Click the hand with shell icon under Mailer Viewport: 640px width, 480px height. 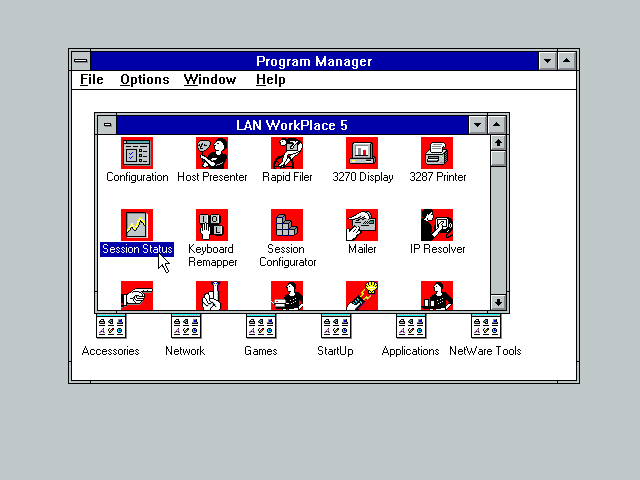(x=362, y=296)
